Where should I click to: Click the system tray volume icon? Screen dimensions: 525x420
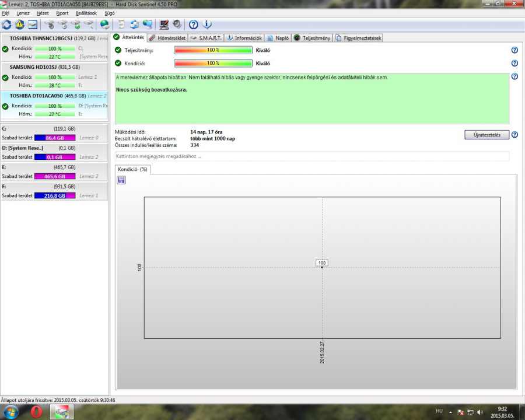coord(480,412)
